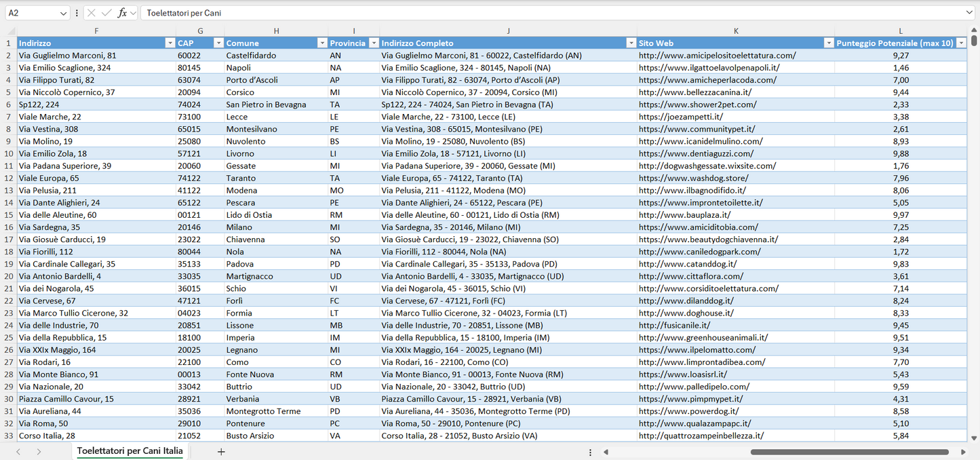Open the Comune column filter dropdown
This screenshot has width=980, height=460.
tap(322, 43)
